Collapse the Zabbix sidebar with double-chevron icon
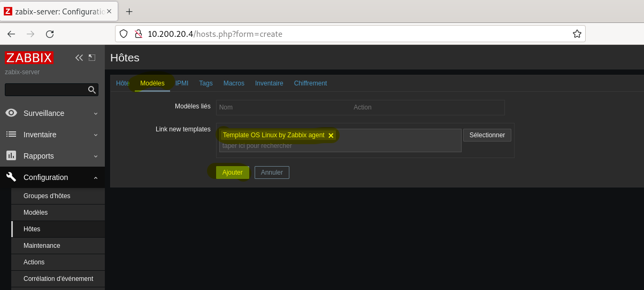This screenshot has height=290, width=644. [79, 58]
